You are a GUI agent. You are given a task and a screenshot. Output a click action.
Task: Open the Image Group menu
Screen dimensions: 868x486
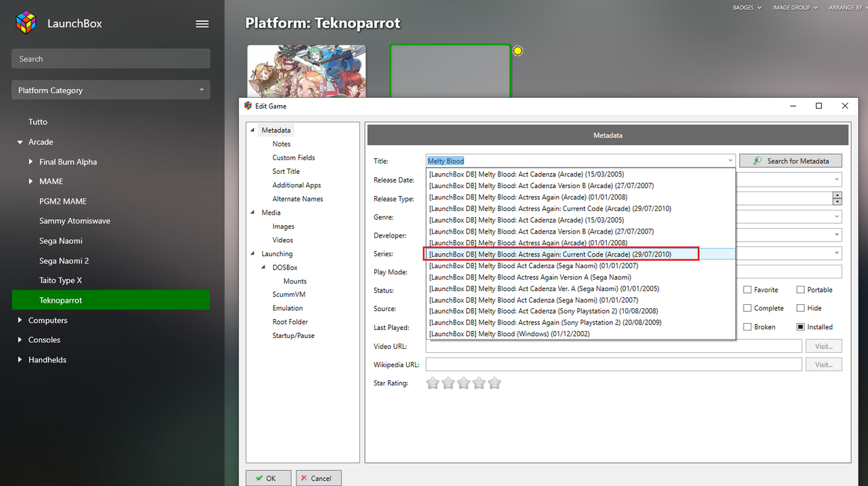point(795,7)
